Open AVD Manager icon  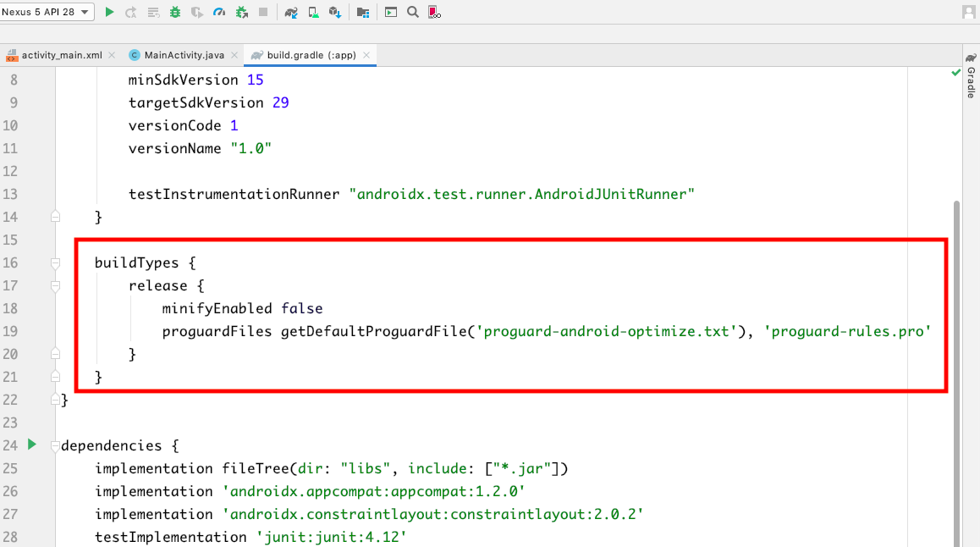point(313,12)
